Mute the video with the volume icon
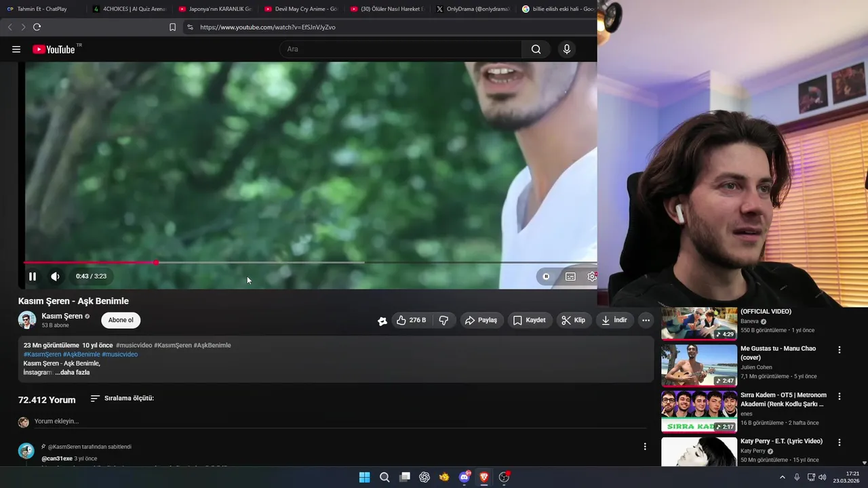The image size is (868, 488). [x=55, y=277]
